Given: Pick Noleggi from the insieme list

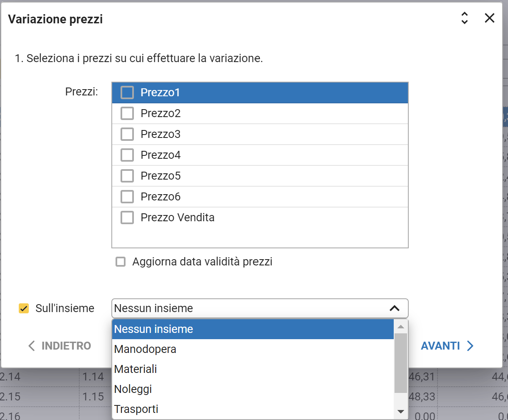Looking at the screenshot, I should coord(133,389).
